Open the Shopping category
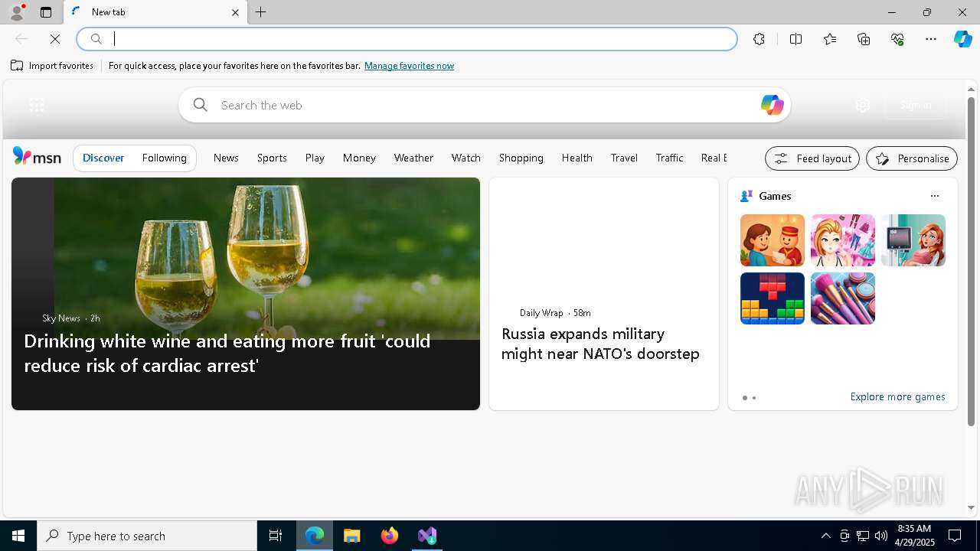Screen dimensions: 980x551 click(x=521, y=158)
